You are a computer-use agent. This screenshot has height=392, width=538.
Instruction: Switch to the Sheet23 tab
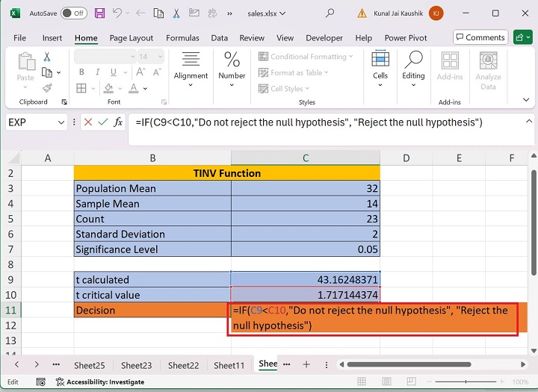tap(136, 365)
